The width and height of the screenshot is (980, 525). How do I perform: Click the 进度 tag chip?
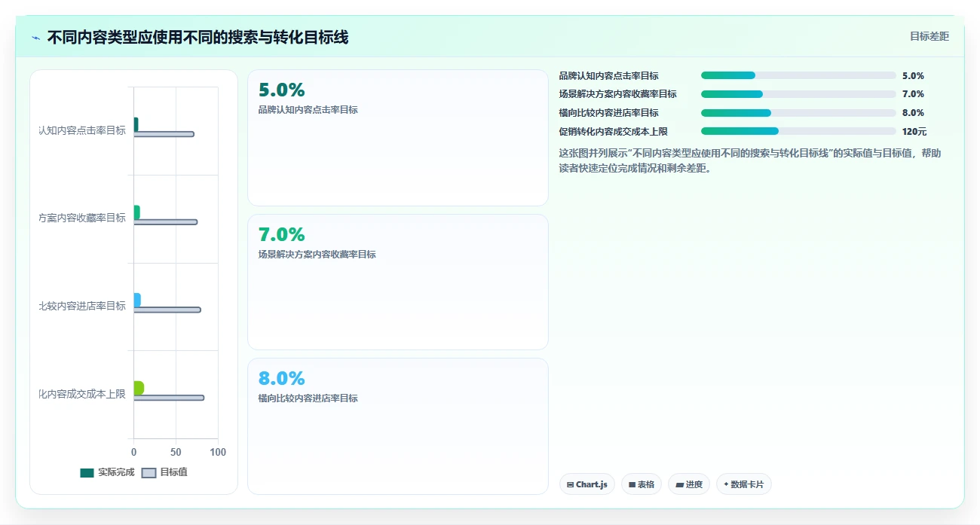(689, 484)
